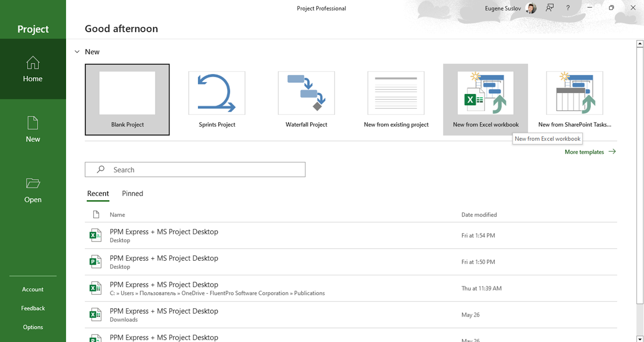This screenshot has height=342, width=644.
Task: Open the Account page
Action: click(x=33, y=289)
